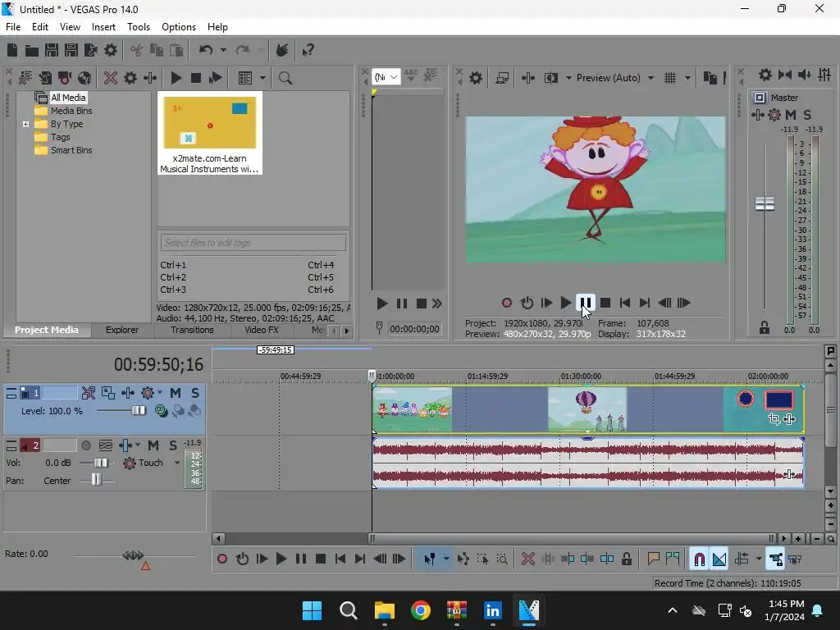Switch to the Explorer tab

pos(122,330)
